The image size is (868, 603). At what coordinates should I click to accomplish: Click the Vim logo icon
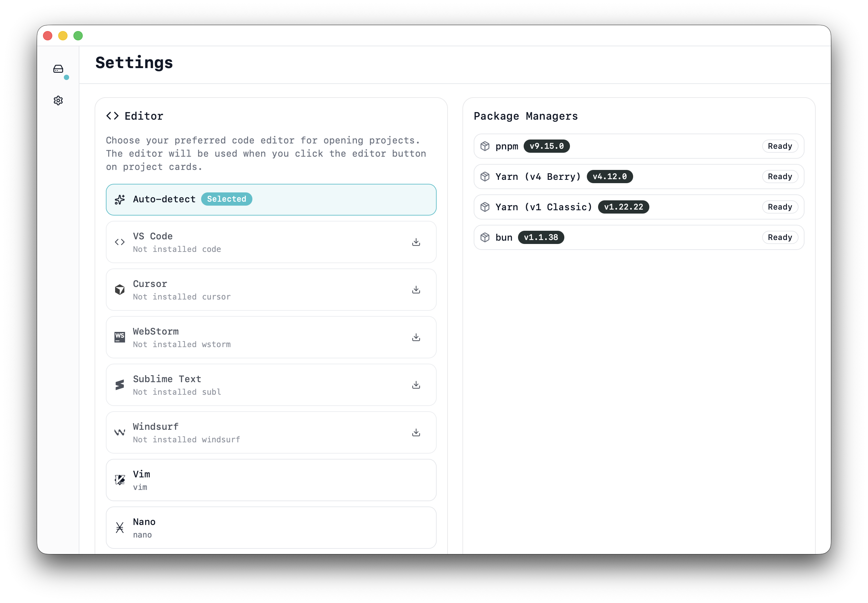pos(120,480)
